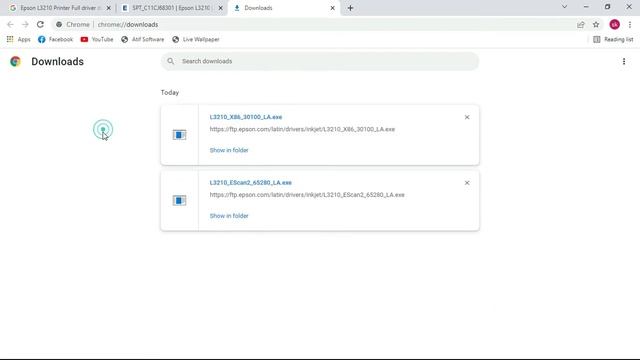The image size is (640, 360).
Task: Click the Today date heading
Action: 170,93
